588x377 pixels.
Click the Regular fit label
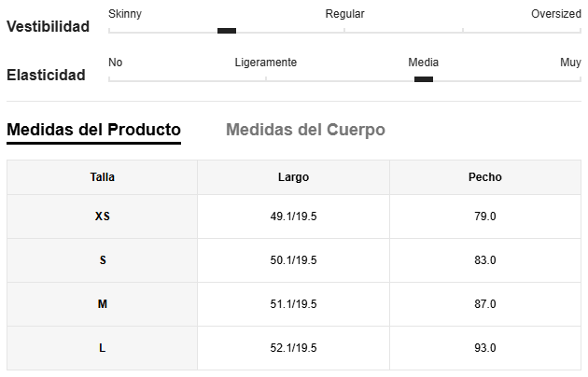click(x=344, y=14)
